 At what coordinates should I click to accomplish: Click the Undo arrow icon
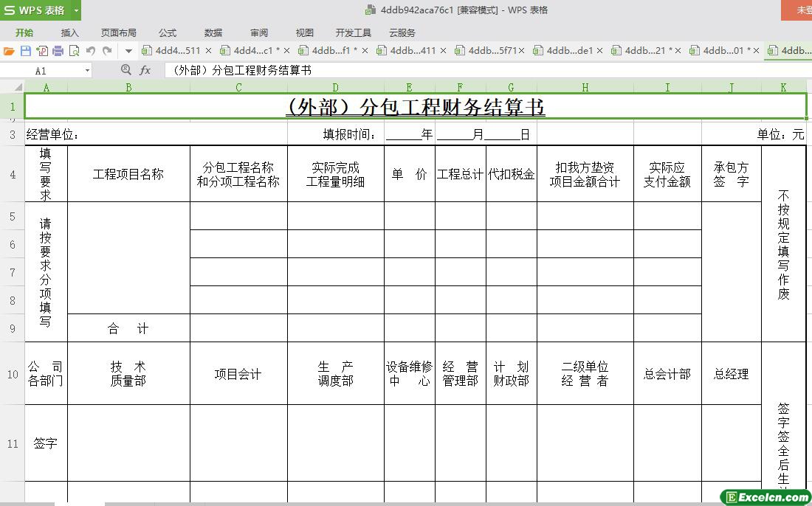pyautogui.click(x=91, y=51)
